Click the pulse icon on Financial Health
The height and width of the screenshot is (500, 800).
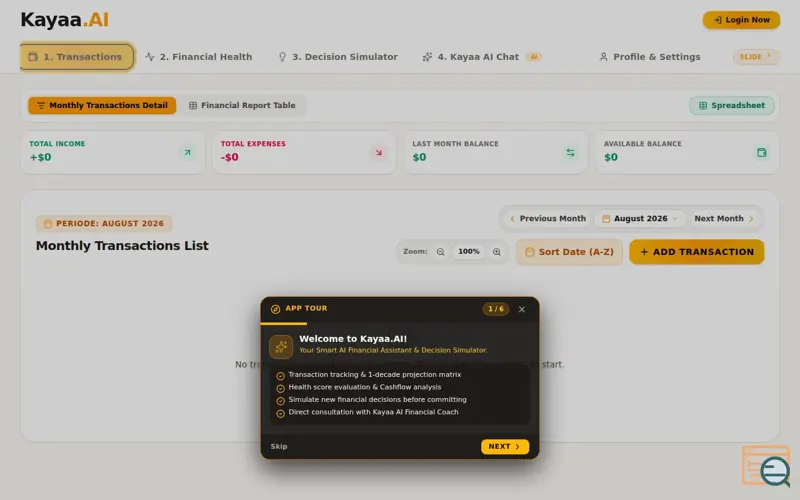tap(149, 57)
